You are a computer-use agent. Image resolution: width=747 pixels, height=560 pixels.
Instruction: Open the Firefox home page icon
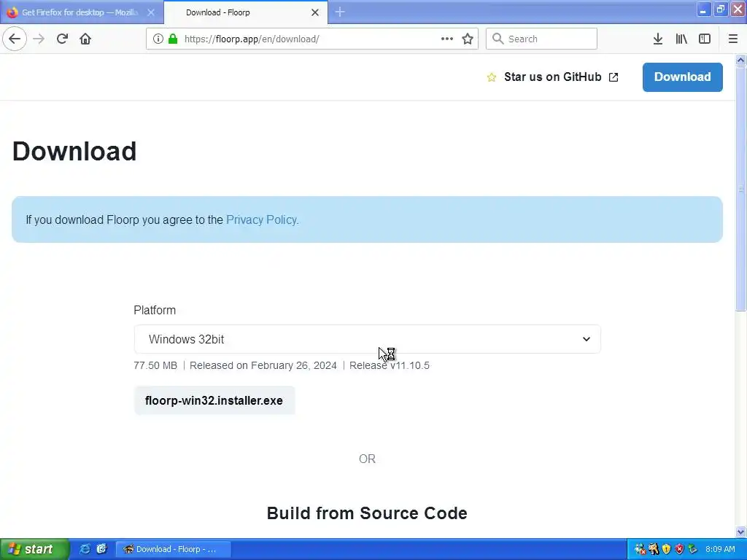[85, 39]
